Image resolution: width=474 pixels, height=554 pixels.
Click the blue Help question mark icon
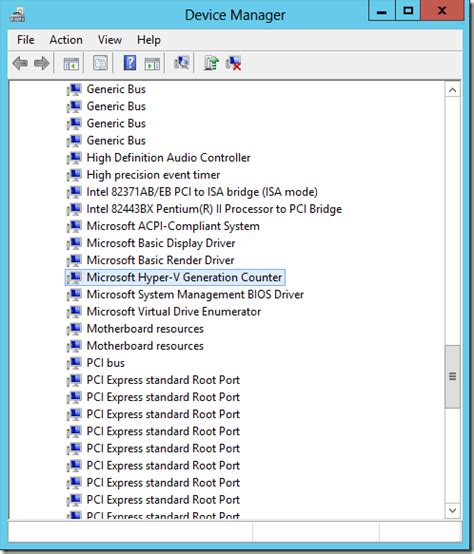tap(130, 63)
